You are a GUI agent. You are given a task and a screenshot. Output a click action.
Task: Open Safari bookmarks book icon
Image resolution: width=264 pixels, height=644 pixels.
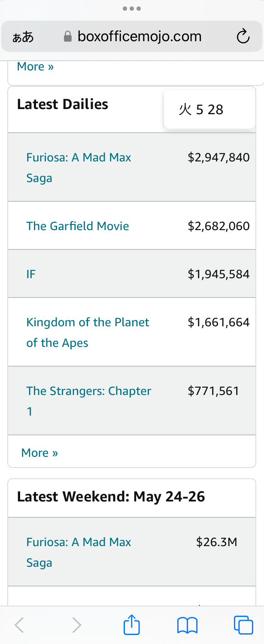pyautogui.click(x=187, y=625)
